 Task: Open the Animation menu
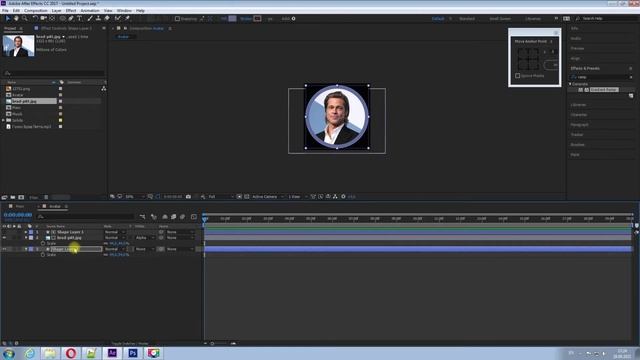click(90, 11)
